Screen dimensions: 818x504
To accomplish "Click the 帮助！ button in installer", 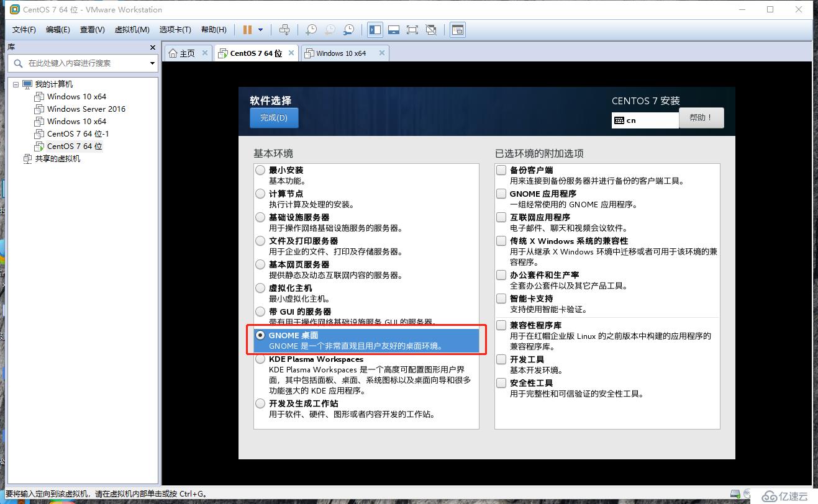I will click(x=701, y=118).
